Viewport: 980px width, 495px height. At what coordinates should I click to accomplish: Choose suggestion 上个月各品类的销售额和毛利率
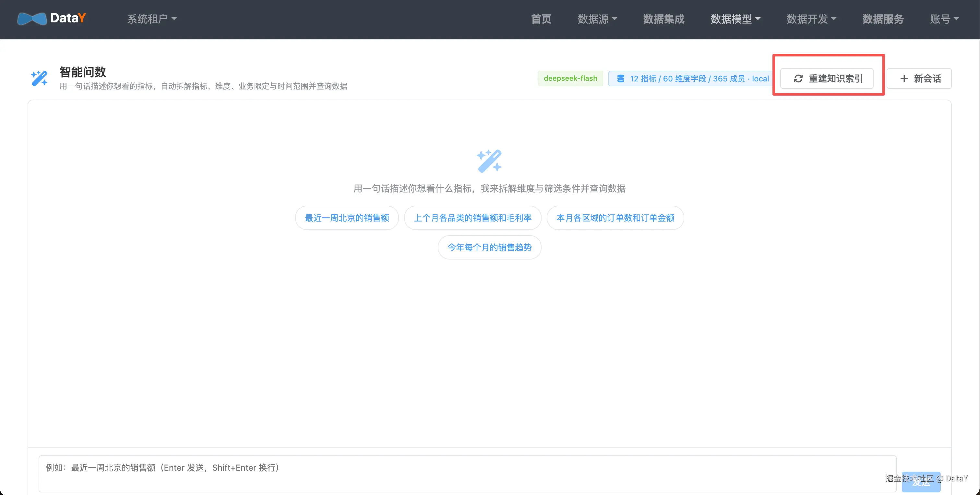[472, 218]
